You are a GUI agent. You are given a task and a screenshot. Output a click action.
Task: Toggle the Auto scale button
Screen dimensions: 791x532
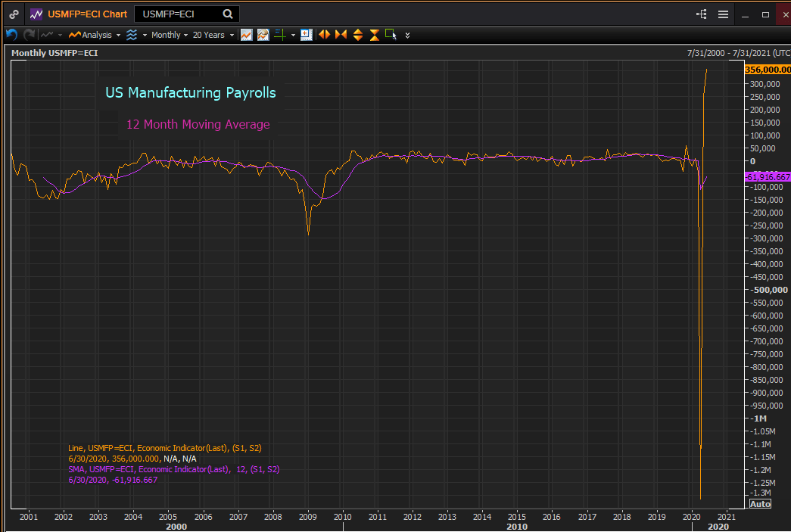(759, 503)
